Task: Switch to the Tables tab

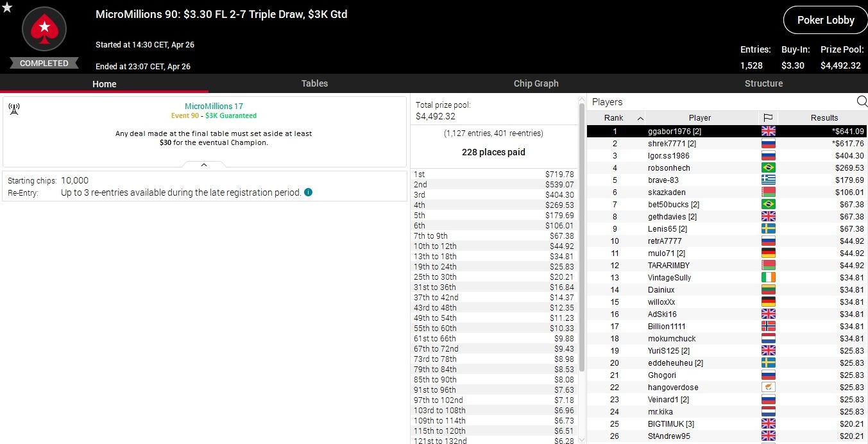Action: point(314,83)
